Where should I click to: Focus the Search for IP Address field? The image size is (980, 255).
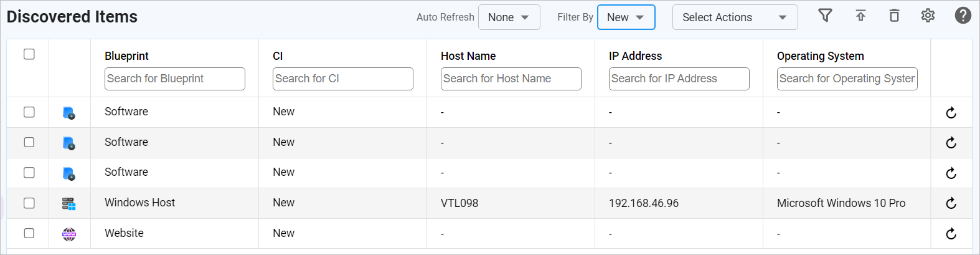679,79
